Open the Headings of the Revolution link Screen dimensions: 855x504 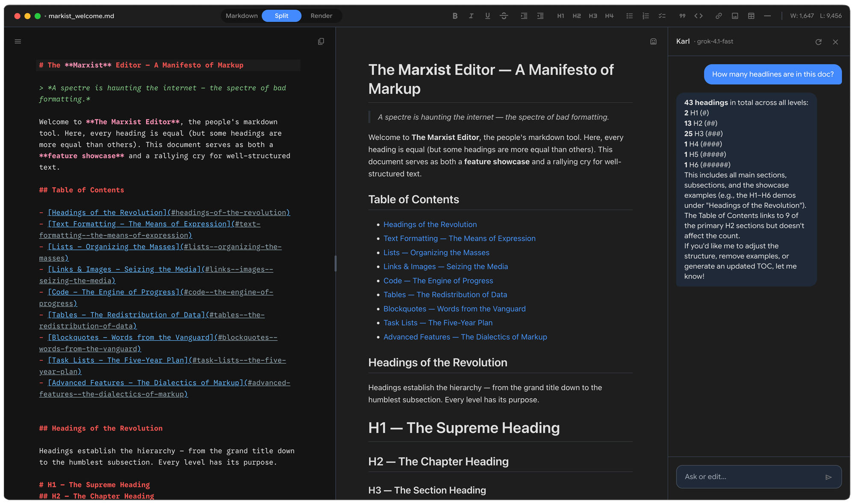(x=430, y=224)
